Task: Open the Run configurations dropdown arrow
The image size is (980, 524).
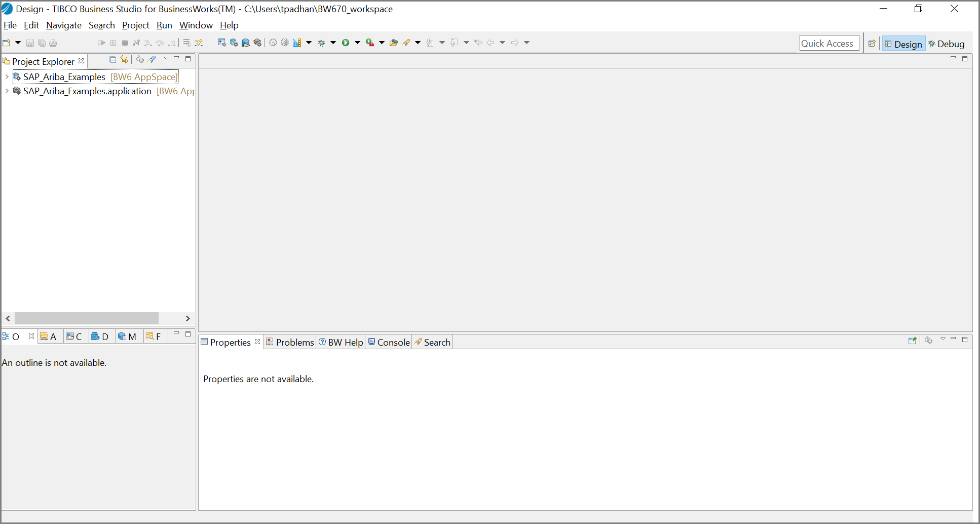Action: pyautogui.click(x=357, y=43)
